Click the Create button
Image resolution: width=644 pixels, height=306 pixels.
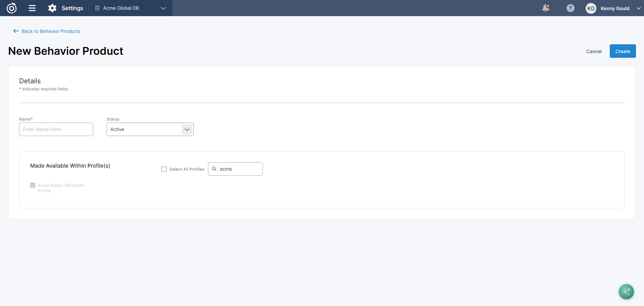click(x=623, y=51)
